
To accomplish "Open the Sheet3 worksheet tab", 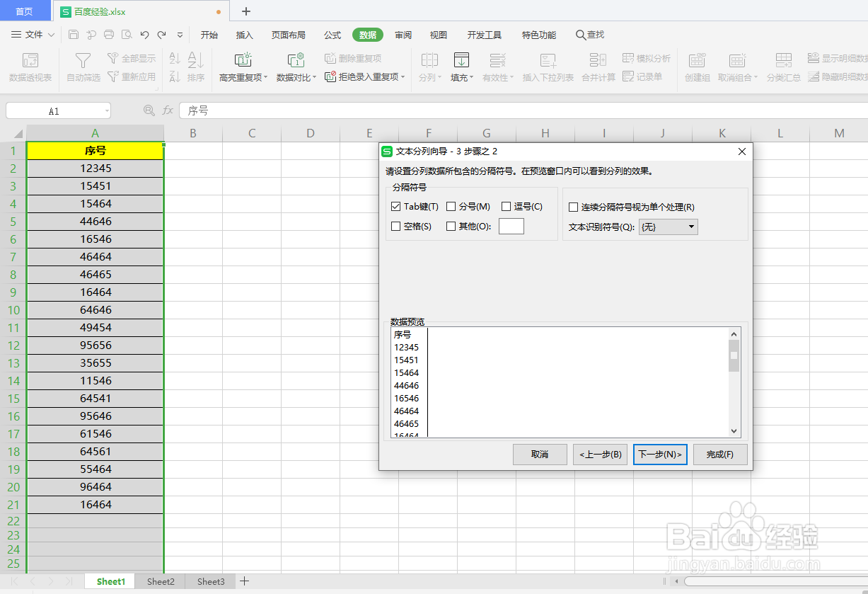I will click(211, 581).
